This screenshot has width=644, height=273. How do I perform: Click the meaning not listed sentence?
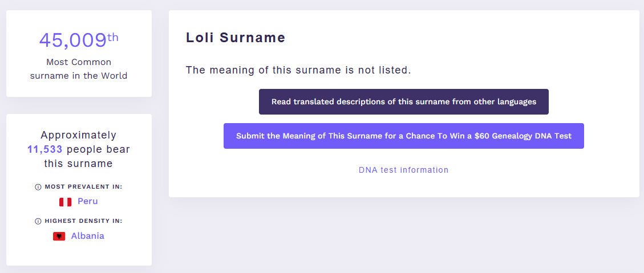[298, 70]
